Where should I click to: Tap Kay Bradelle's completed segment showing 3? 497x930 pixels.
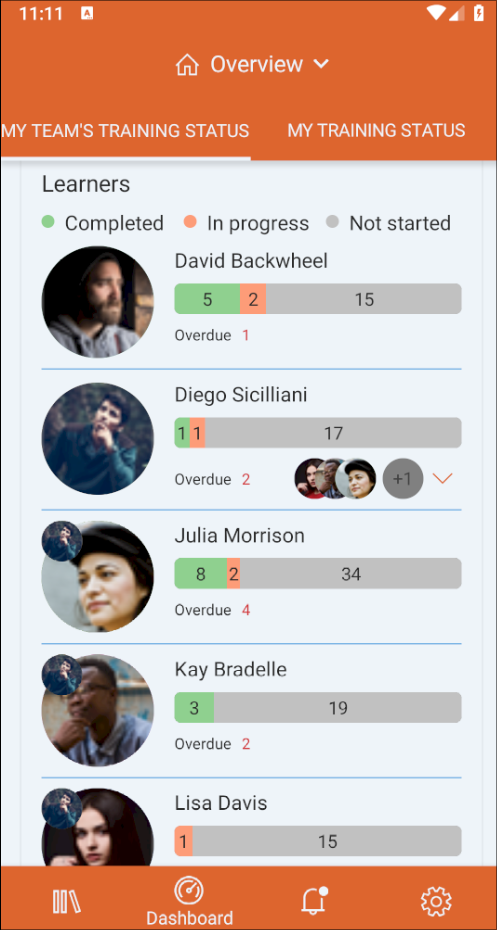194,708
